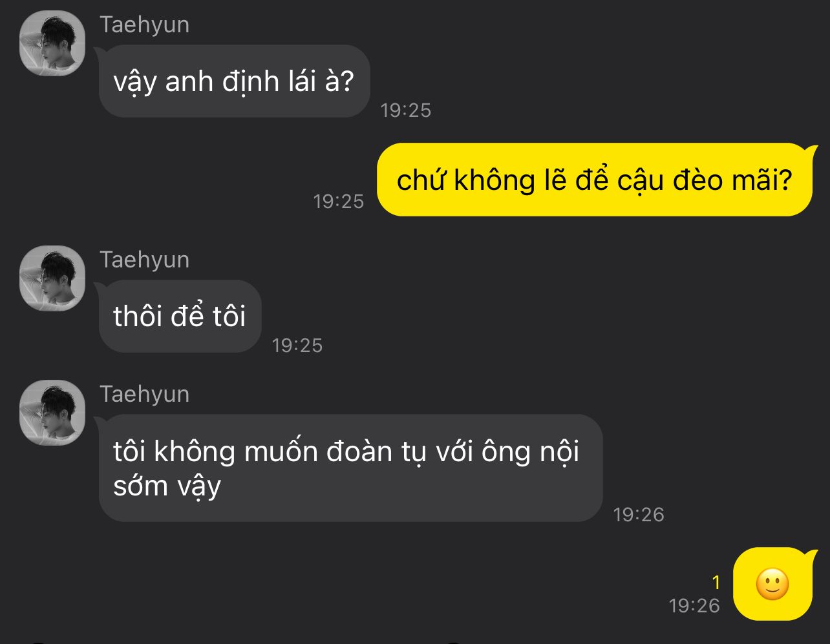This screenshot has width=830, height=644.
Task: Click the 19:25 timestamp beside "thôi để tôi"
Action: click(x=297, y=346)
